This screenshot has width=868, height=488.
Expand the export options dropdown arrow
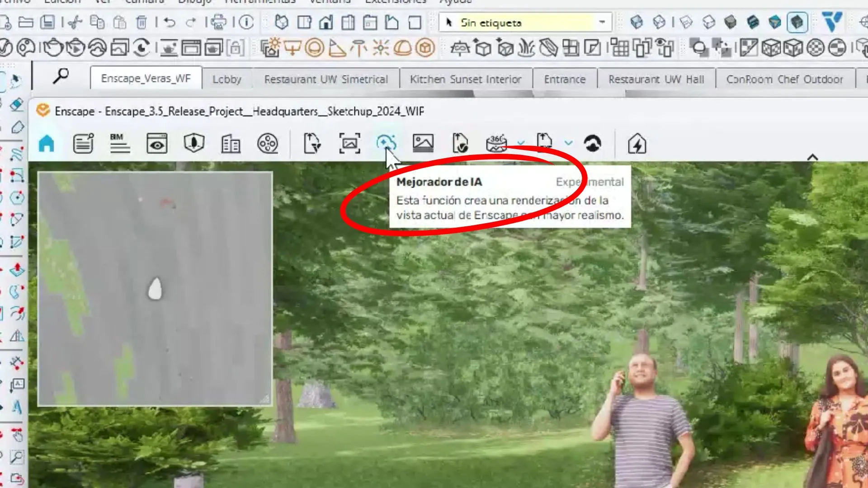(568, 143)
